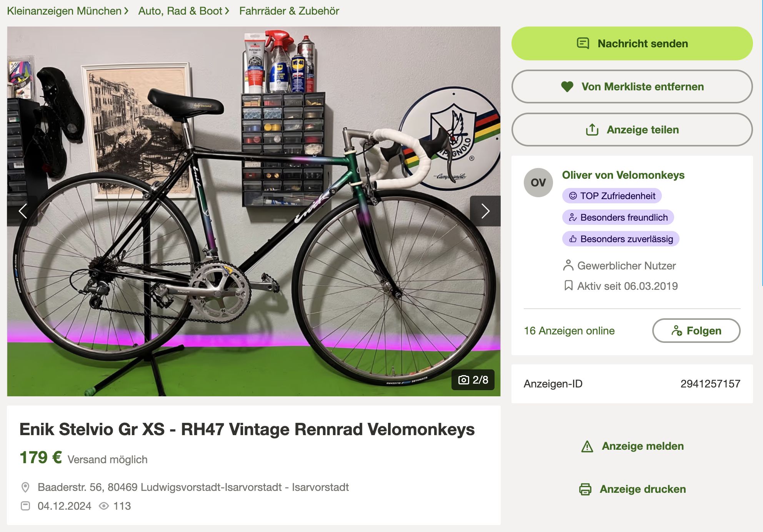The height and width of the screenshot is (532, 763).
Task: Open the main bike image
Action: tap(254, 211)
